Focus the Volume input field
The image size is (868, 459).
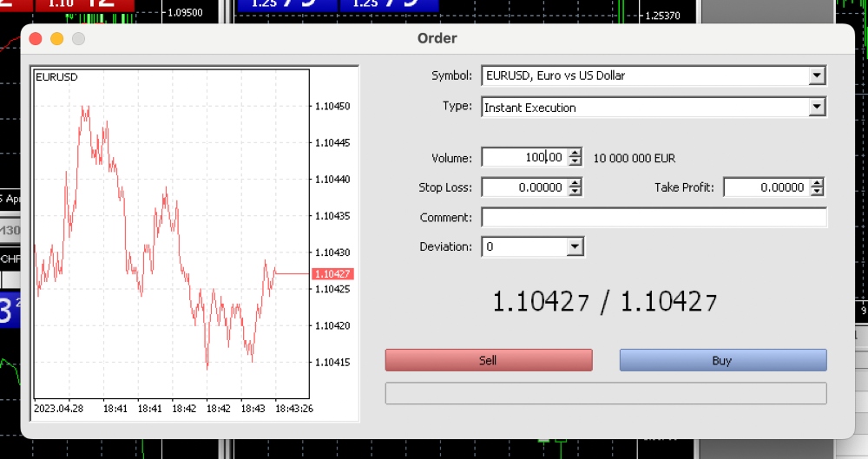click(525, 158)
